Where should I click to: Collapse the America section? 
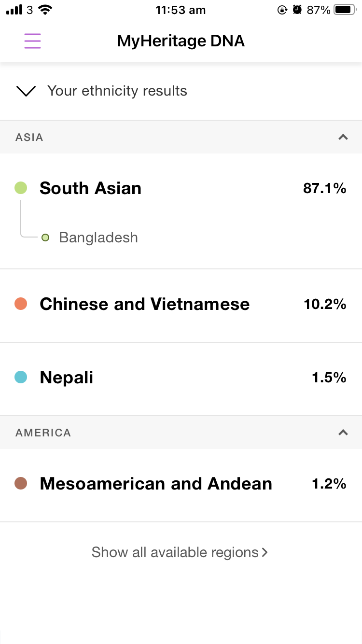(x=343, y=433)
